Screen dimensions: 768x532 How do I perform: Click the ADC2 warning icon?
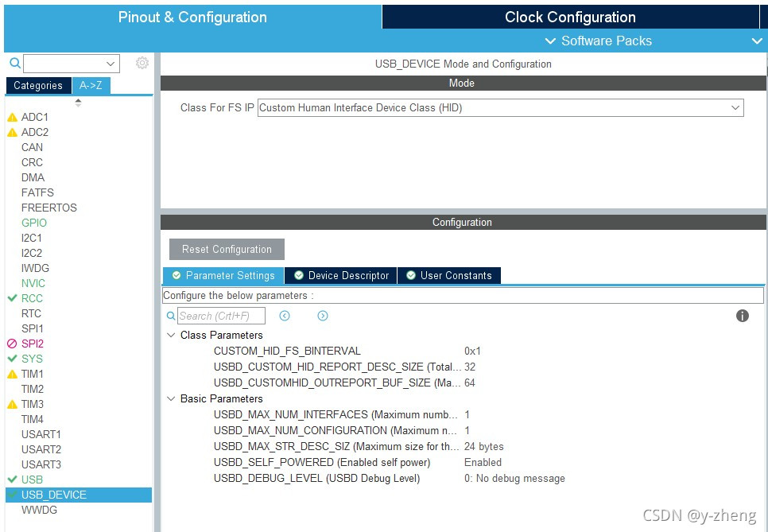pyautogui.click(x=12, y=132)
